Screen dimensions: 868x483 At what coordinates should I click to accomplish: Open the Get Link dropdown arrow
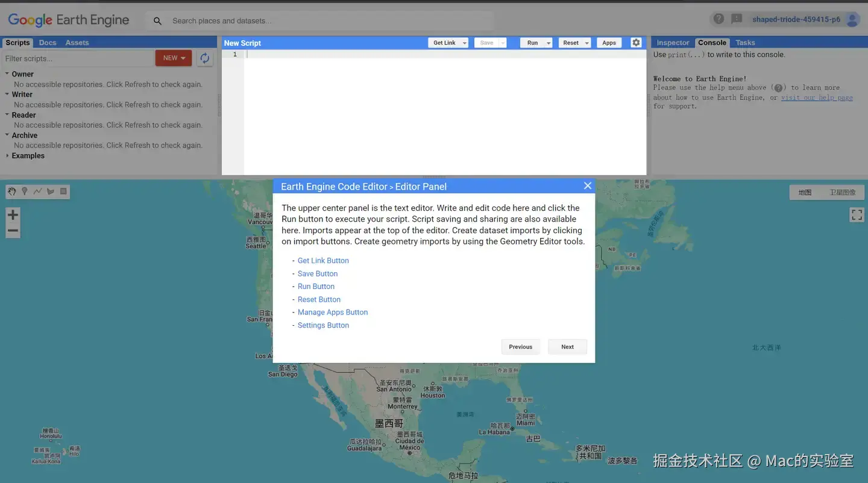pyautogui.click(x=464, y=43)
